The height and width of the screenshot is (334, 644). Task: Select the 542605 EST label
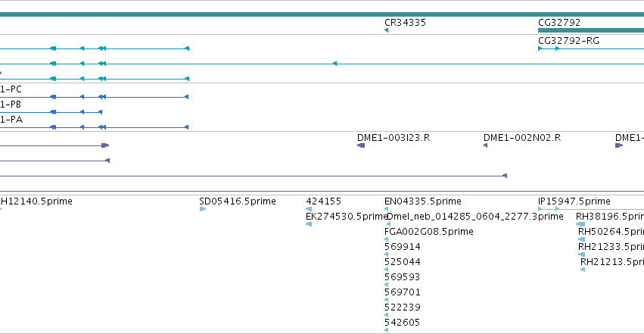click(x=403, y=323)
